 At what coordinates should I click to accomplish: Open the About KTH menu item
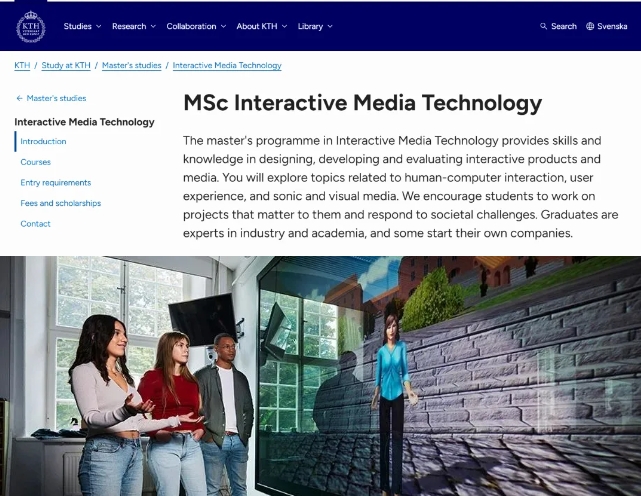click(x=257, y=26)
